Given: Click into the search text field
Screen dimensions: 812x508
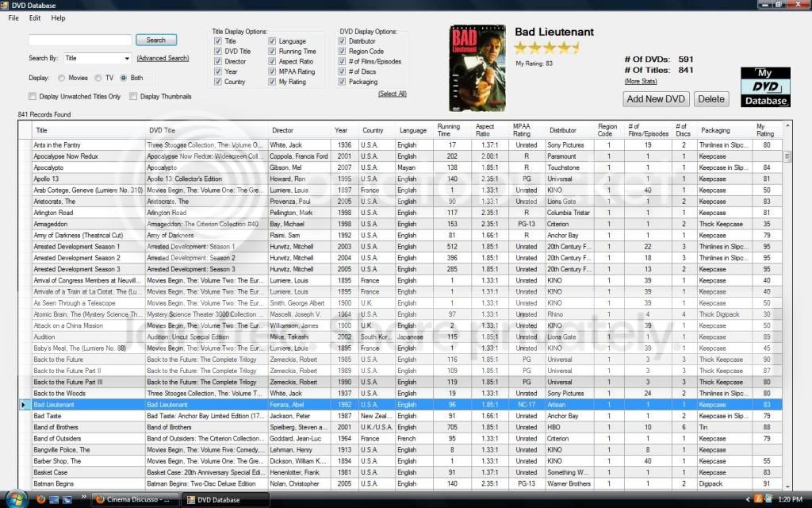Looking at the screenshot, I should click(x=80, y=40).
